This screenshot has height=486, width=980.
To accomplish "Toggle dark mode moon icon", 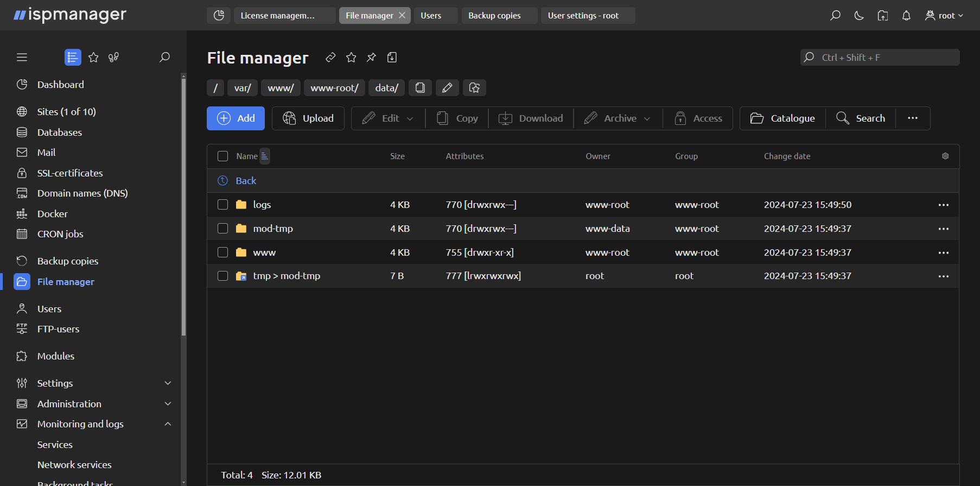I will point(858,16).
